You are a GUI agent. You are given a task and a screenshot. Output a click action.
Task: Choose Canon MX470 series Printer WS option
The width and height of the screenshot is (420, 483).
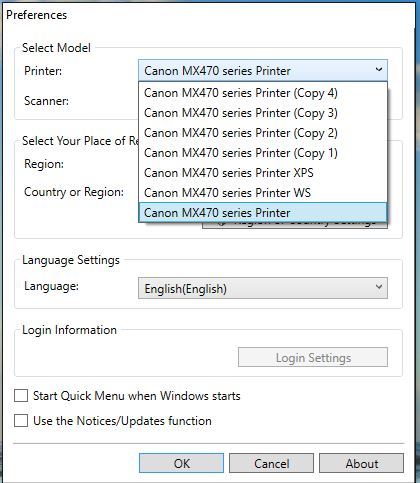263,193
